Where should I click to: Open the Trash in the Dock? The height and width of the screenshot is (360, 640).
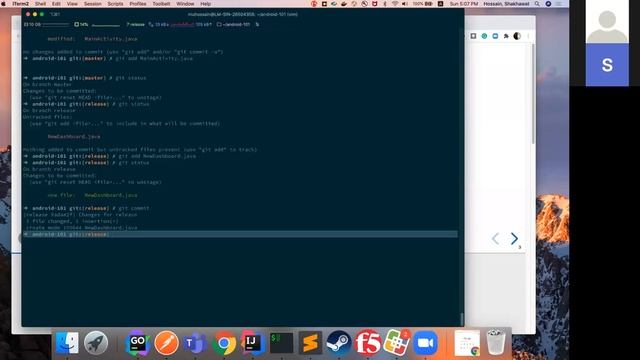pyautogui.click(x=496, y=342)
